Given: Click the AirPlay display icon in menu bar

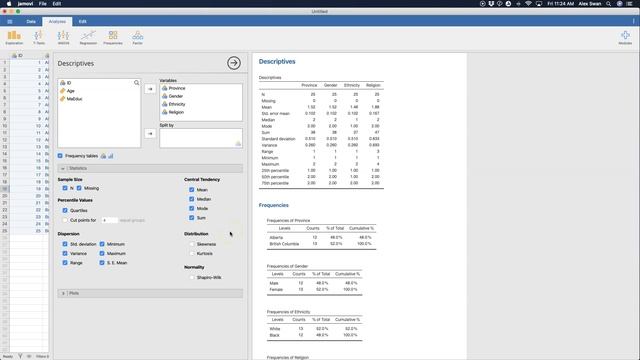Looking at the screenshot, I should [539, 4].
